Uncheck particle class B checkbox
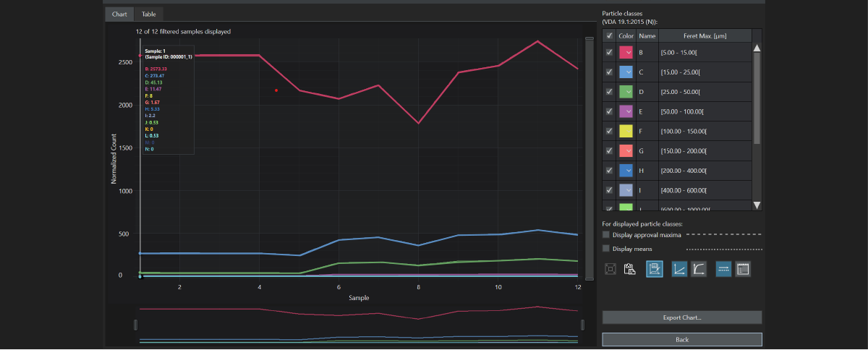868x350 pixels. 610,53
